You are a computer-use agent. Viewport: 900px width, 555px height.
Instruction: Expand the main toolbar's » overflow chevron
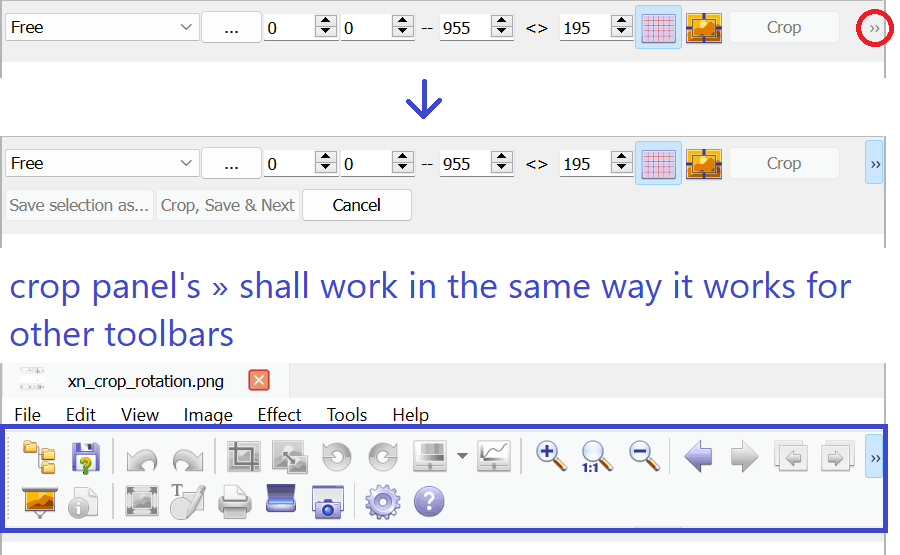tap(874, 457)
